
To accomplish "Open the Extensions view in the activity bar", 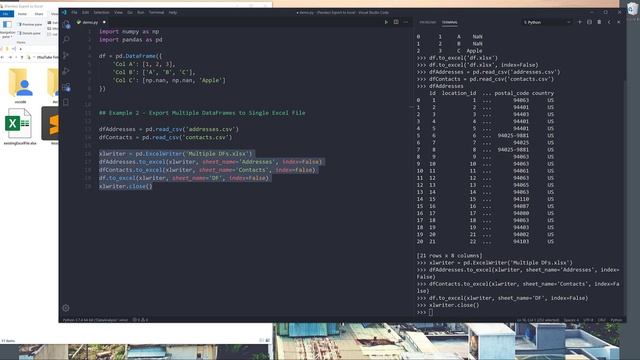I will (x=66, y=87).
